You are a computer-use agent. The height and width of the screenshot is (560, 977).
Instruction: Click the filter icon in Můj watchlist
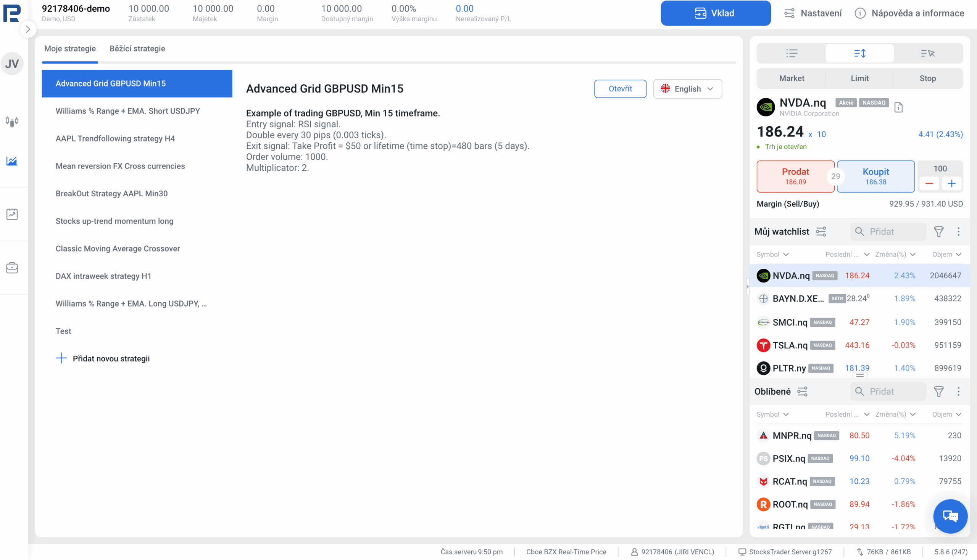[938, 231]
